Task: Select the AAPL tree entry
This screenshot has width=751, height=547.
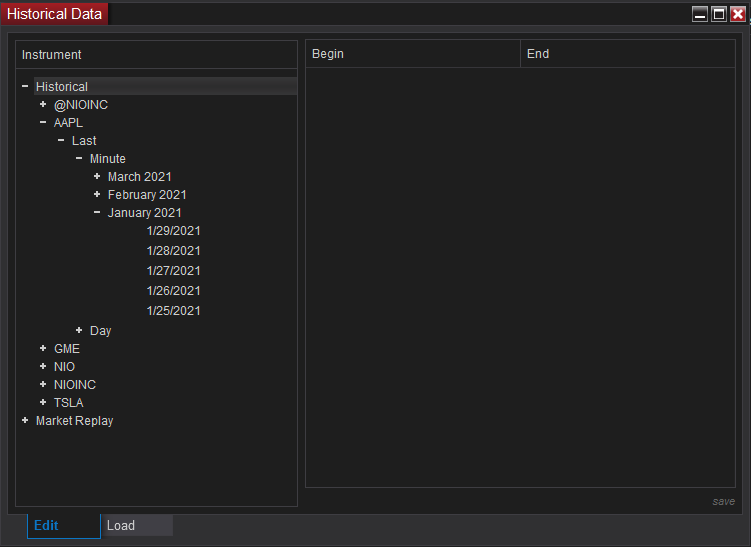Action: 68,123
